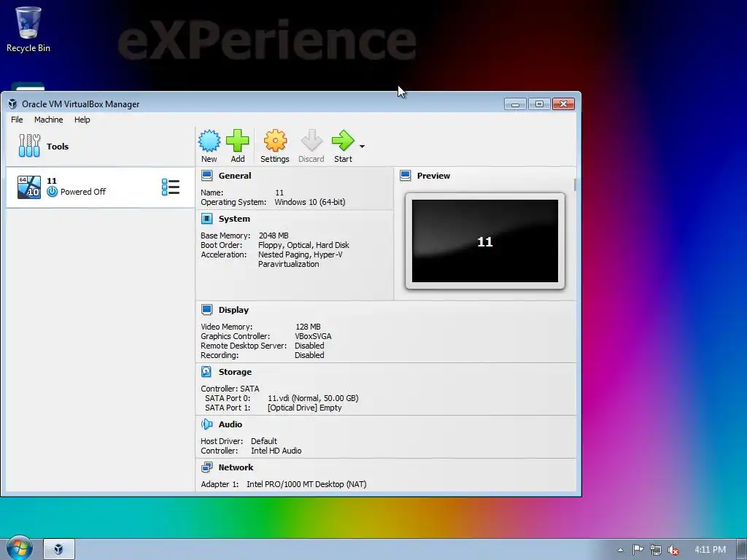Click the General section icon
The height and width of the screenshot is (560, 747).
point(206,176)
